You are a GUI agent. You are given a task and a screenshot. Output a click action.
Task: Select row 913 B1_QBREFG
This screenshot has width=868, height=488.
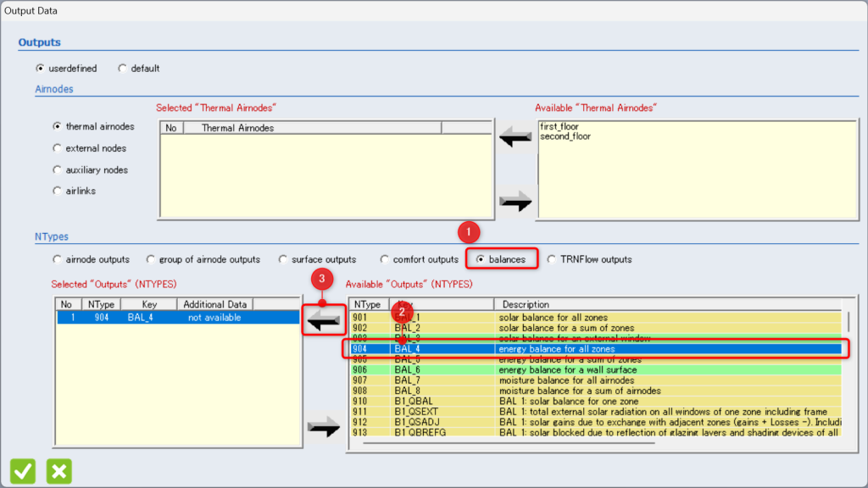point(596,432)
